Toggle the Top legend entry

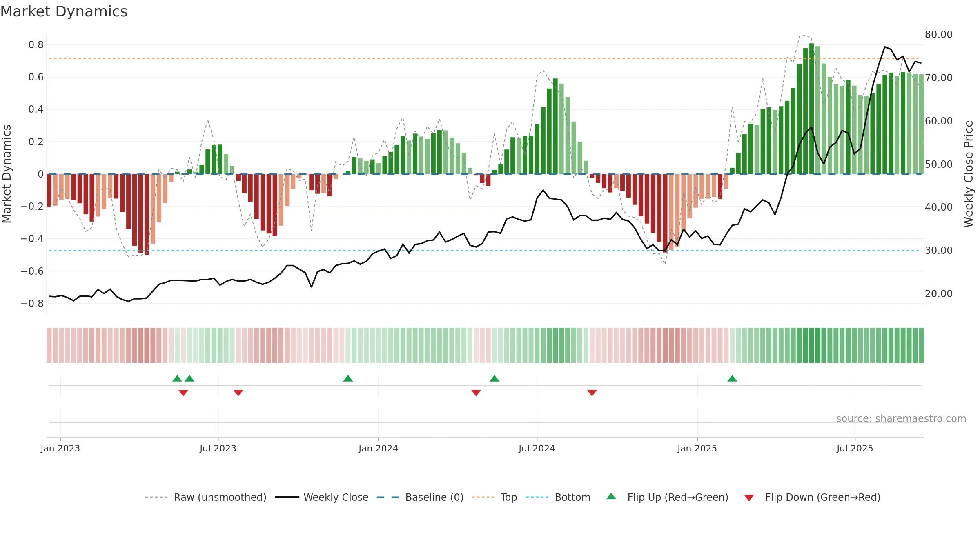[x=494, y=497]
